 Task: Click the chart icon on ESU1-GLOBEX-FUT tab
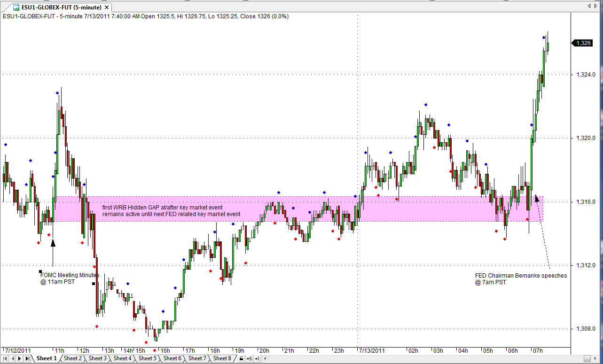tap(16, 8)
